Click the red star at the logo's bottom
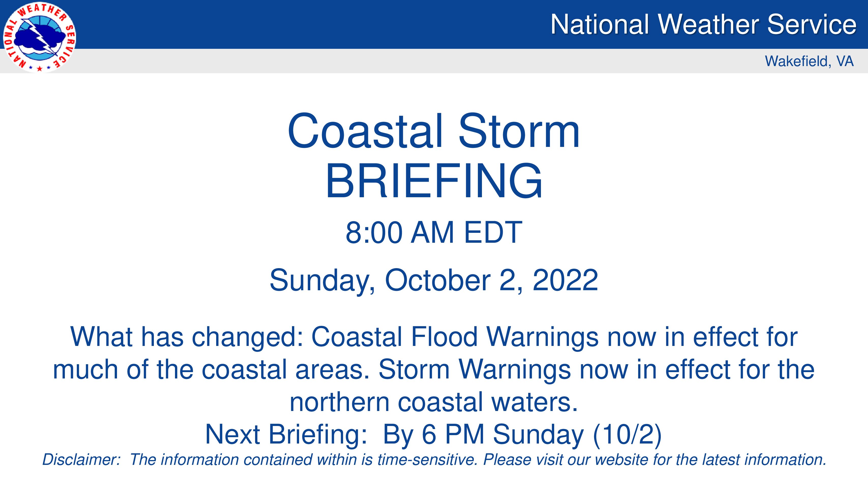The height and width of the screenshot is (488, 868). point(39,69)
